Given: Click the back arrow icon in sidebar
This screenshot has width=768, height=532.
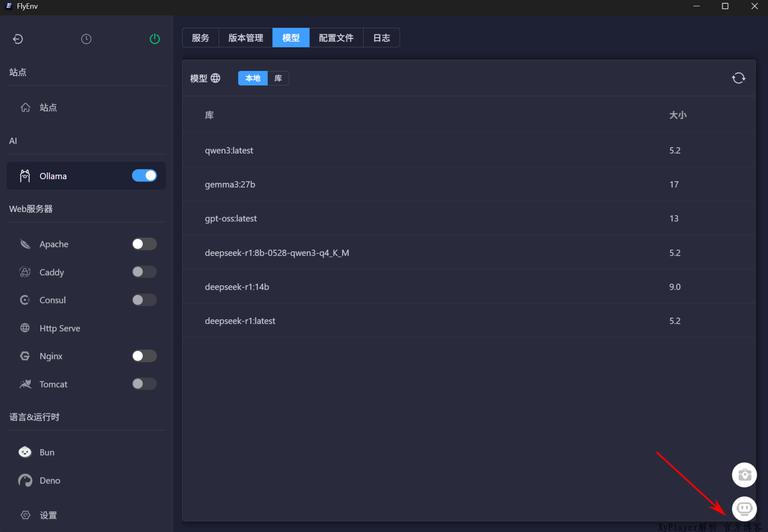Looking at the screenshot, I should click(x=18, y=39).
